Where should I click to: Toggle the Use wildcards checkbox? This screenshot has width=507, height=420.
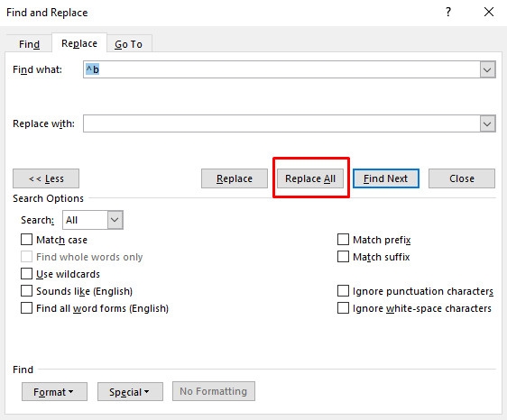pyautogui.click(x=26, y=274)
